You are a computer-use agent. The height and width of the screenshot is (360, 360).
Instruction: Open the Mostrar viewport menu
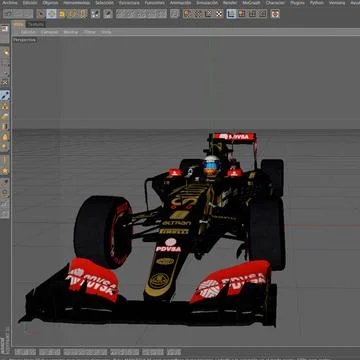pyautogui.click(x=71, y=32)
